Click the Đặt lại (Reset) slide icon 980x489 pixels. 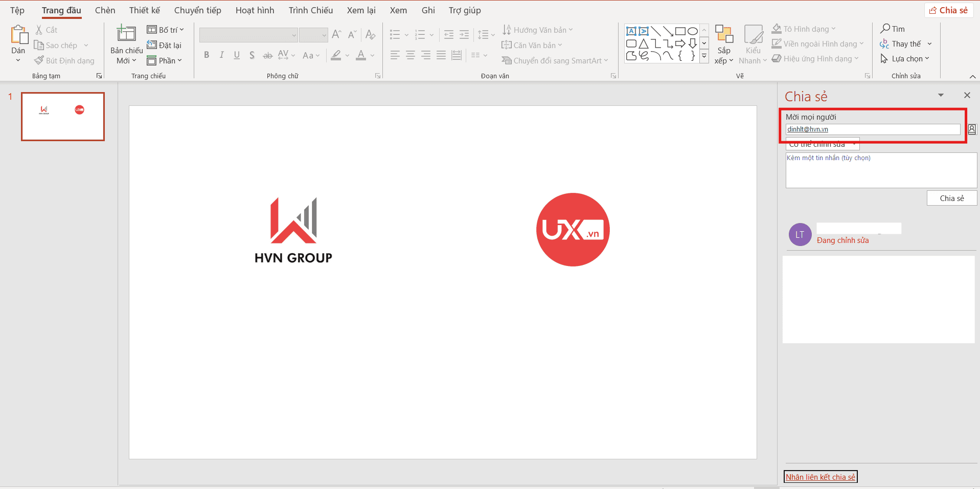pyautogui.click(x=152, y=45)
